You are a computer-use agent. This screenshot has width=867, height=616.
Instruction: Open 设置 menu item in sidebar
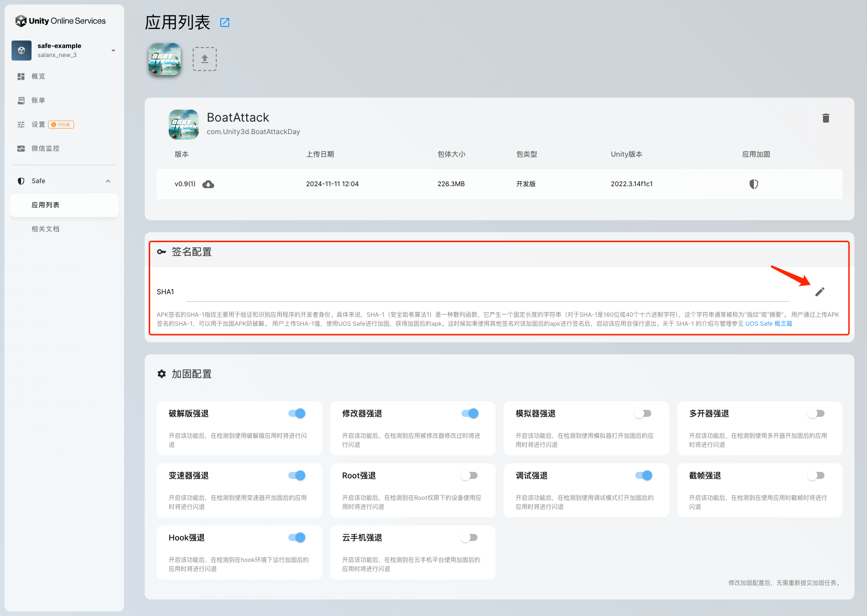pos(38,125)
